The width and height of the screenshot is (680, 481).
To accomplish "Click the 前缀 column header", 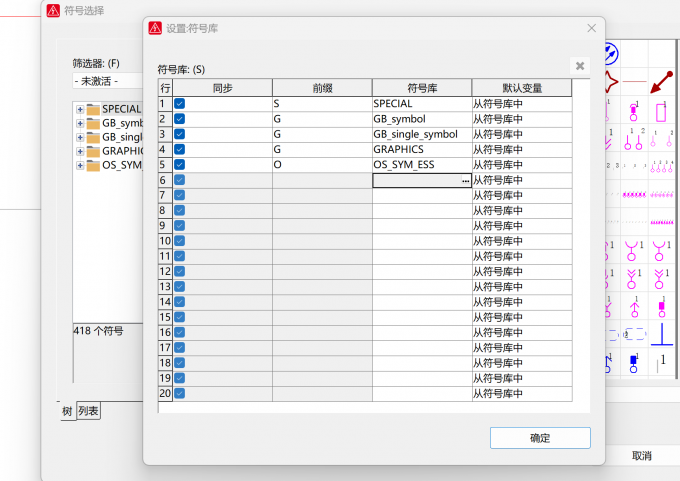I will [322, 88].
